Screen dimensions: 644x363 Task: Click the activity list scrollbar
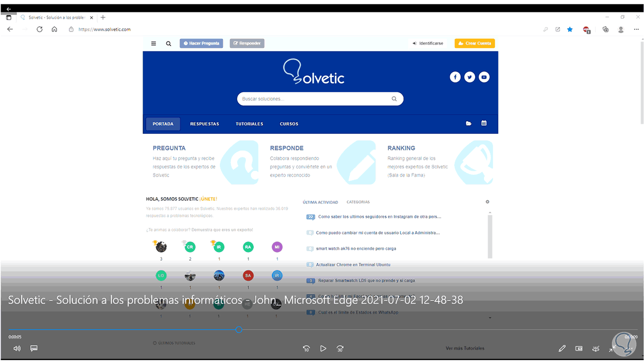[x=490, y=236]
